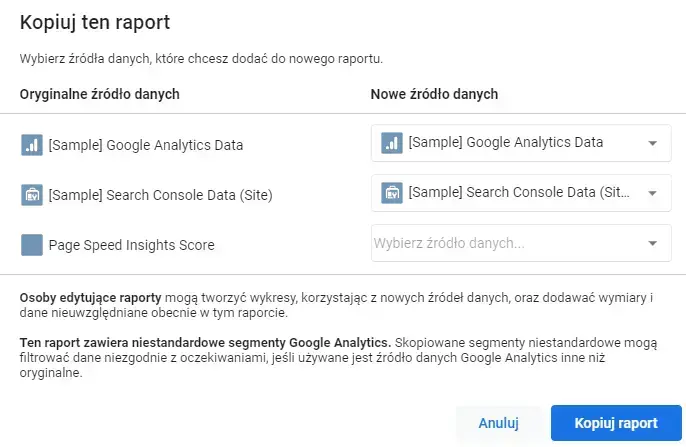
Task: Click the Page Speed Insights Score blue square icon
Action: pyautogui.click(x=32, y=244)
